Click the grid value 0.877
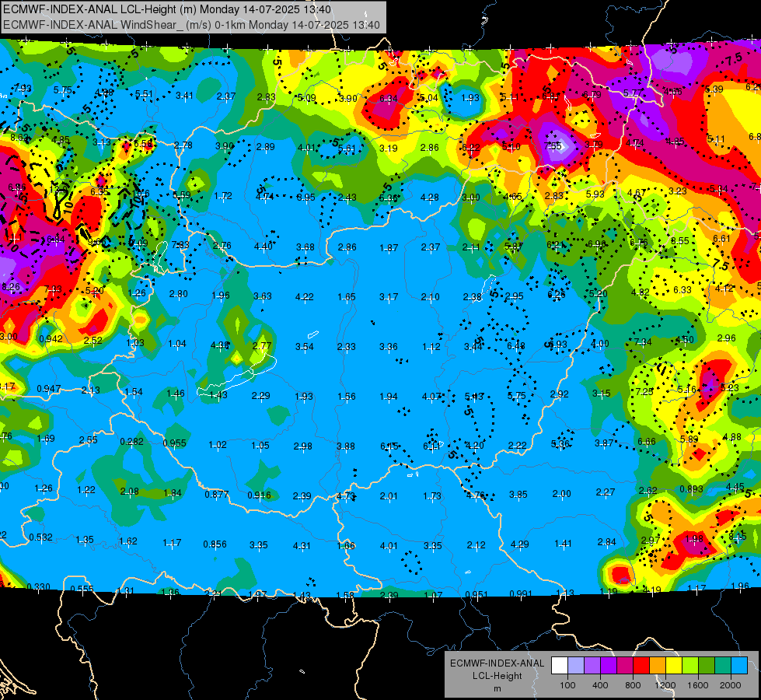 point(216,494)
